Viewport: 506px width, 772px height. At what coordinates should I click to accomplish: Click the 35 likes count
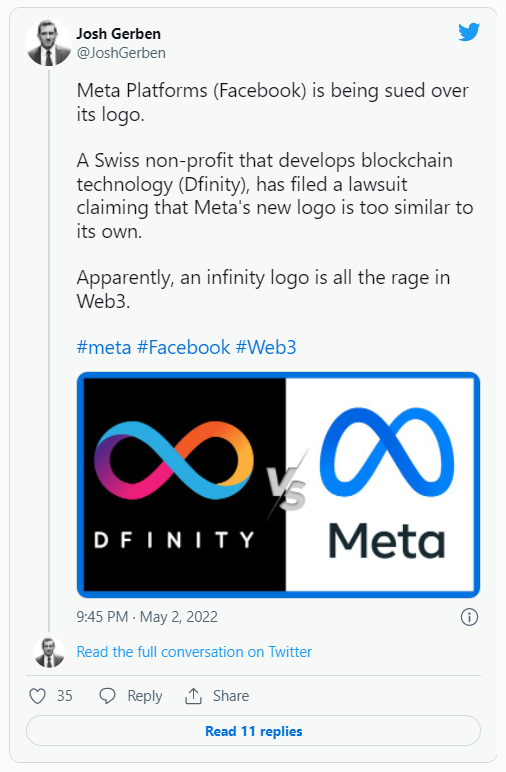(x=64, y=696)
